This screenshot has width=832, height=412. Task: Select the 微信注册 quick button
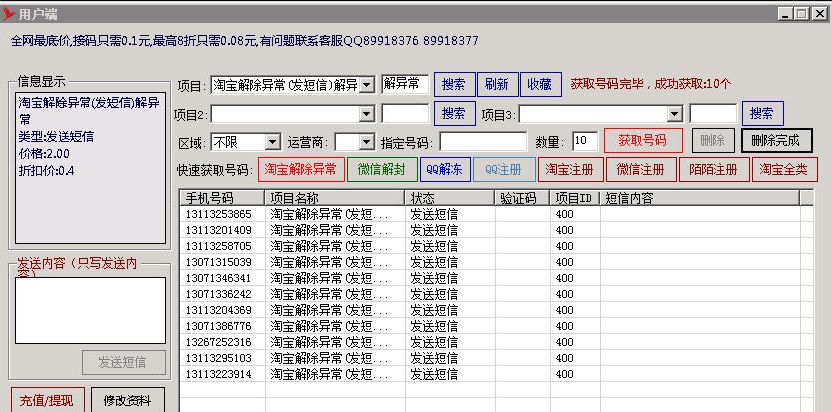641,169
